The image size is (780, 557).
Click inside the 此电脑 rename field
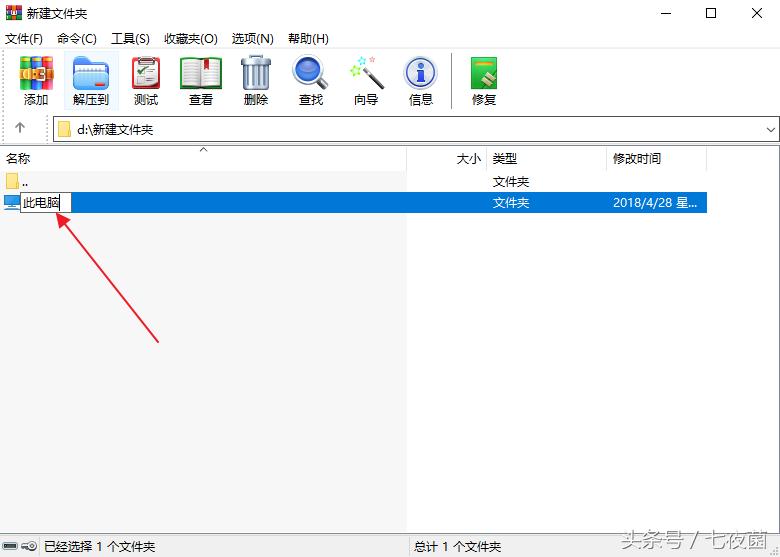pos(46,202)
